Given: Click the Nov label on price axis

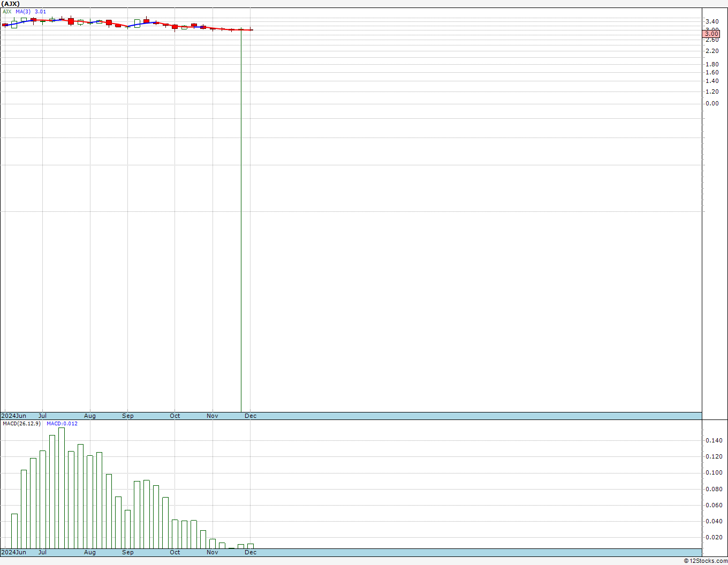Looking at the screenshot, I should tap(213, 416).
